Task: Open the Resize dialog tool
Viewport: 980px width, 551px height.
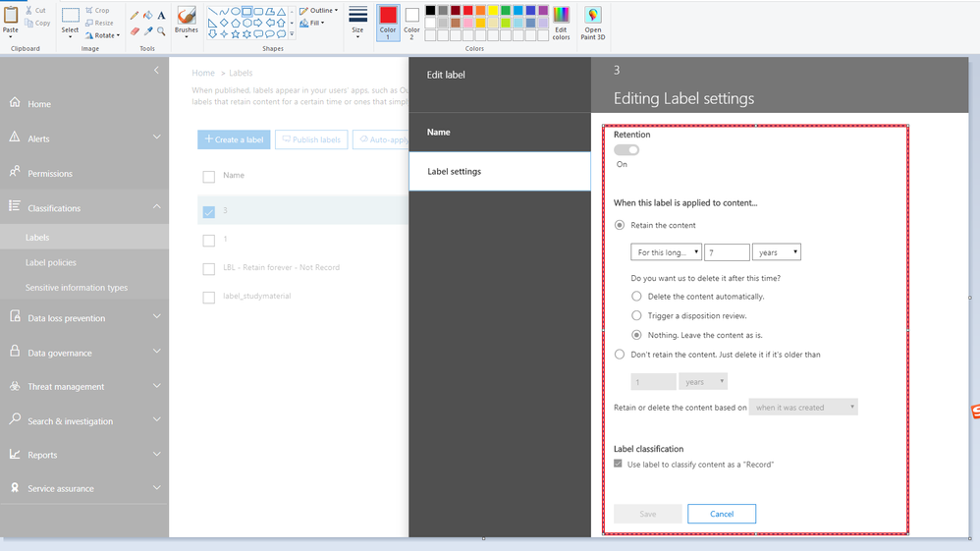Action: (x=99, y=23)
